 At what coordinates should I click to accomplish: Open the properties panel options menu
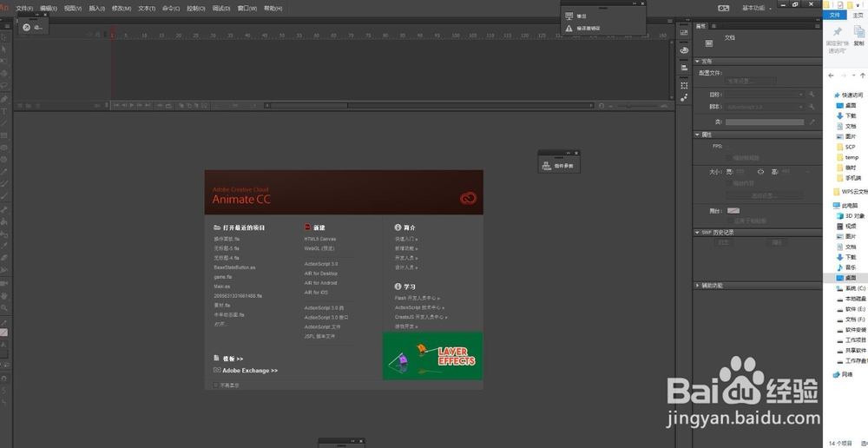pyautogui.click(x=817, y=26)
